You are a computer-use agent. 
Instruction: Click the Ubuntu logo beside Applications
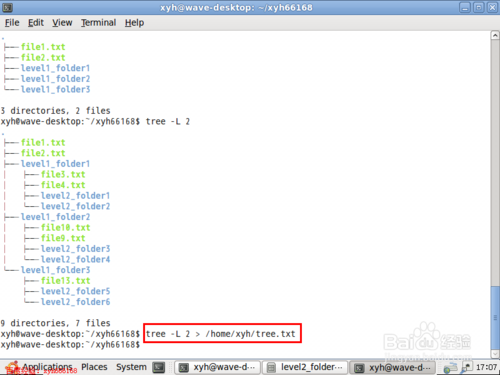pyautogui.click(x=13, y=367)
